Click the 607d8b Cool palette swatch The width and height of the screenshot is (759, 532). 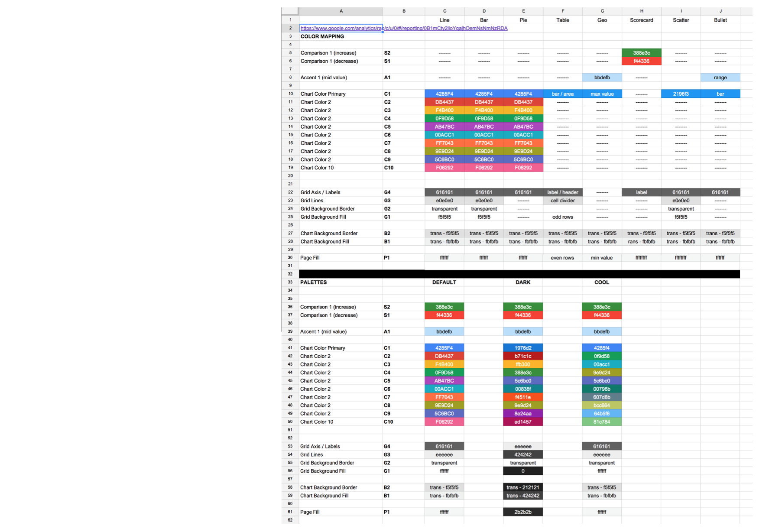[x=602, y=397]
